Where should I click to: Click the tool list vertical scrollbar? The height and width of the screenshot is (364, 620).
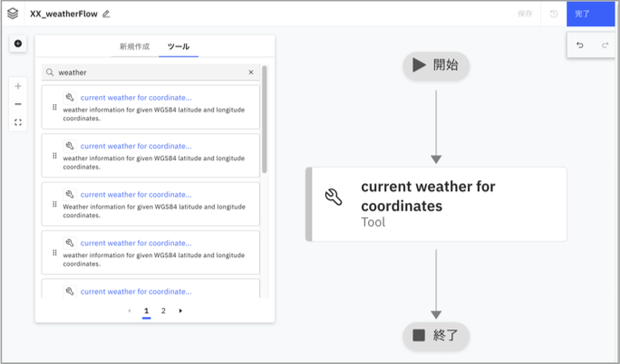click(x=265, y=118)
